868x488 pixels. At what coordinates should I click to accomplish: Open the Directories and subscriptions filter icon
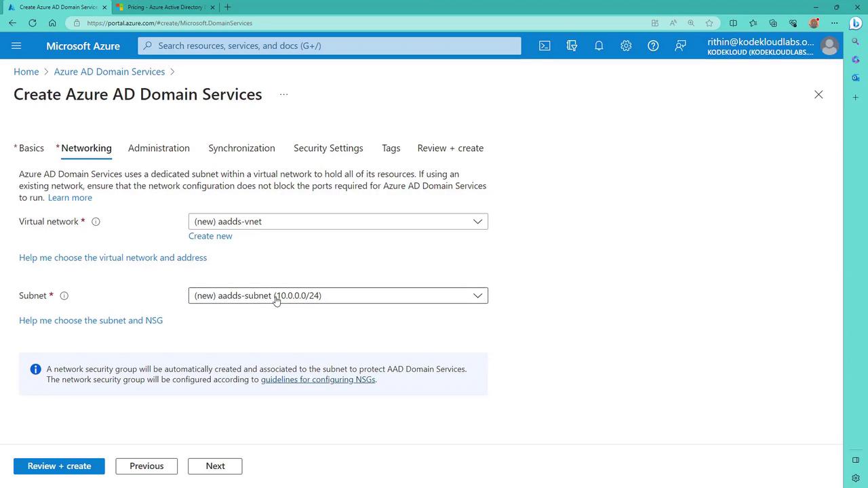(572, 45)
